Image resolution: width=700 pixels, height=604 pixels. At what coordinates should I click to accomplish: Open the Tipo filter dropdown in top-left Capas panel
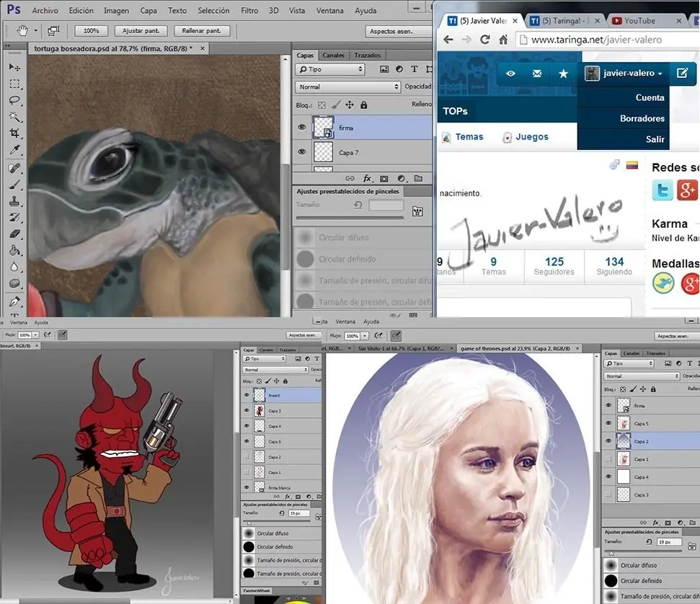(330, 69)
